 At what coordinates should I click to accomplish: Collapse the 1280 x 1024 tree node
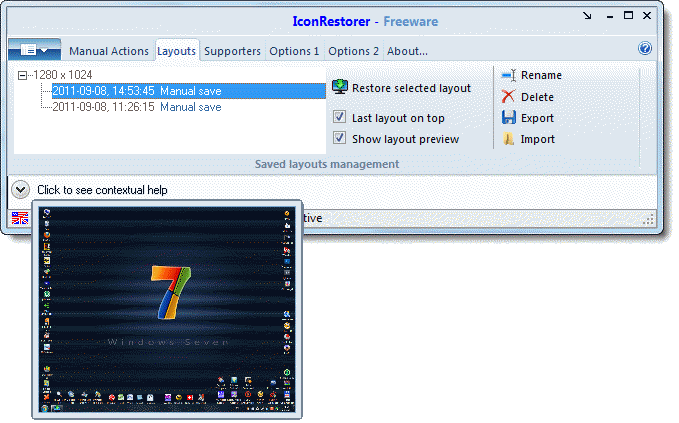23,75
